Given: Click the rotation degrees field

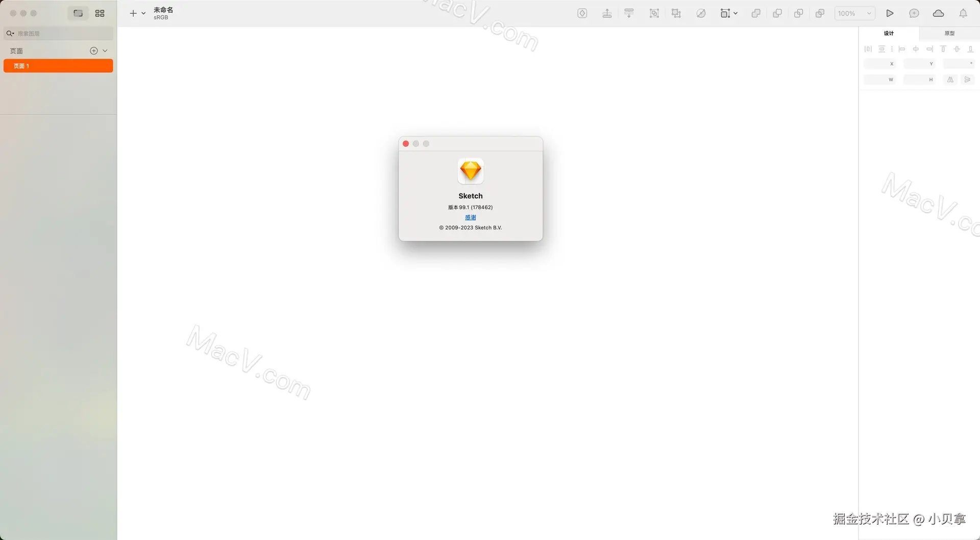Looking at the screenshot, I should 959,64.
